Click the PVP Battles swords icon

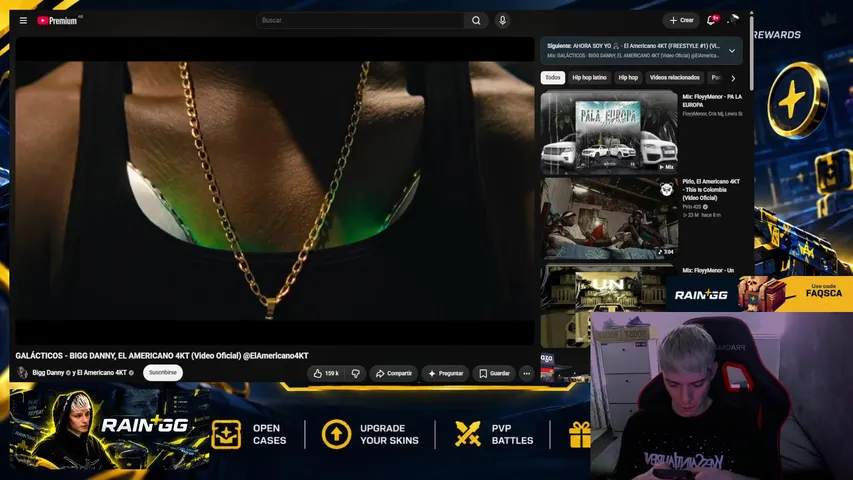point(468,434)
